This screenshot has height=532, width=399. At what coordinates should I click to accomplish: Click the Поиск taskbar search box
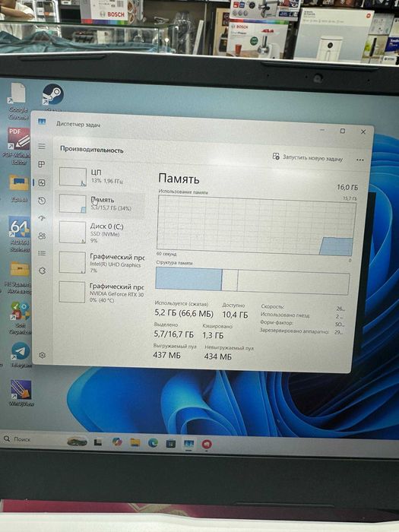click(34, 439)
